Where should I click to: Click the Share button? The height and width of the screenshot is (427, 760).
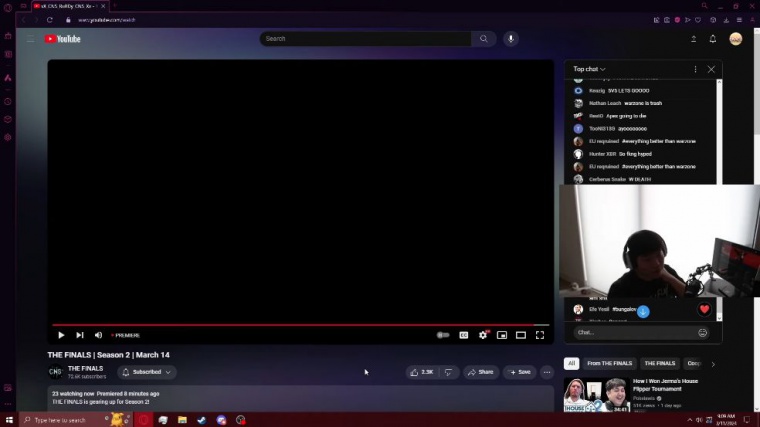click(x=481, y=372)
